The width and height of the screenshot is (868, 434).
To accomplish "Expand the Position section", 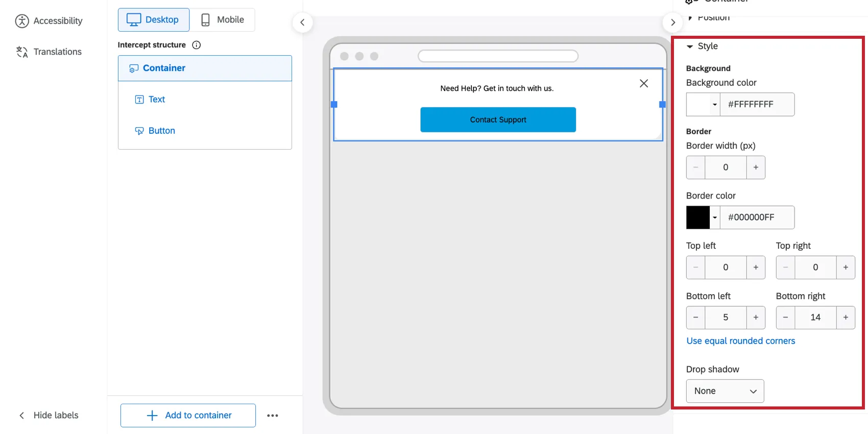I will click(708, 17).
